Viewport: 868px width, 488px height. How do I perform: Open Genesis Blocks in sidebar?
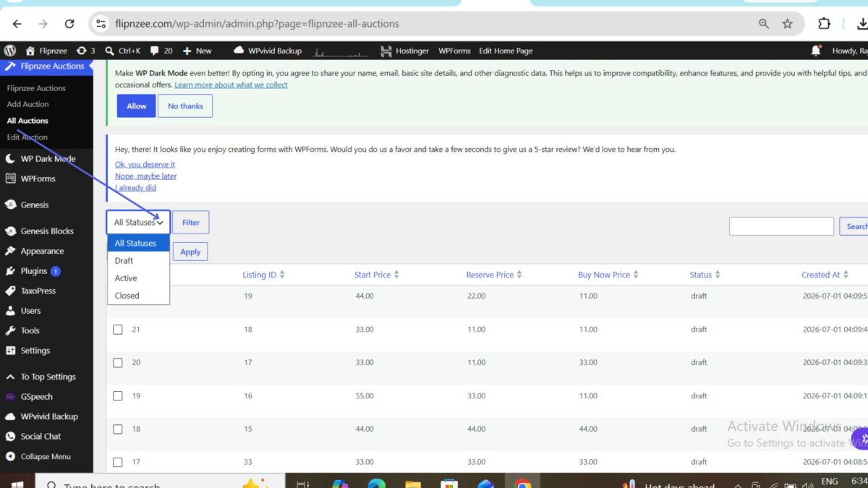coord(46,231)
